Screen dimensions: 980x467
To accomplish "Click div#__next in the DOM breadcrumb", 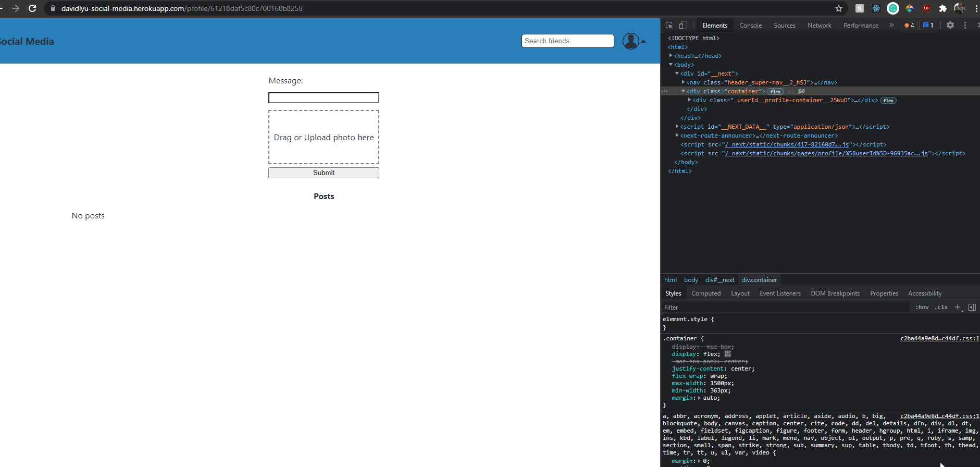I will (720, 280).
